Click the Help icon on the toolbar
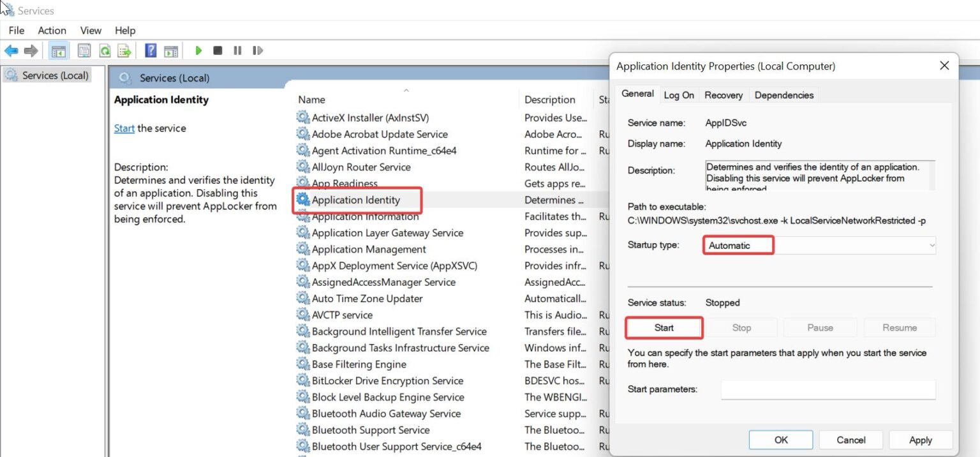 [x=149, y=50]
